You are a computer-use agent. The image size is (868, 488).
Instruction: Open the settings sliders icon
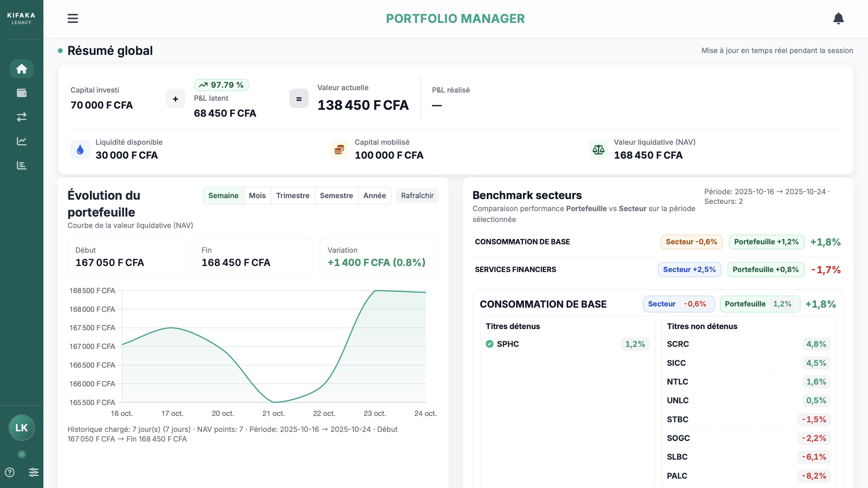(33, 472)
